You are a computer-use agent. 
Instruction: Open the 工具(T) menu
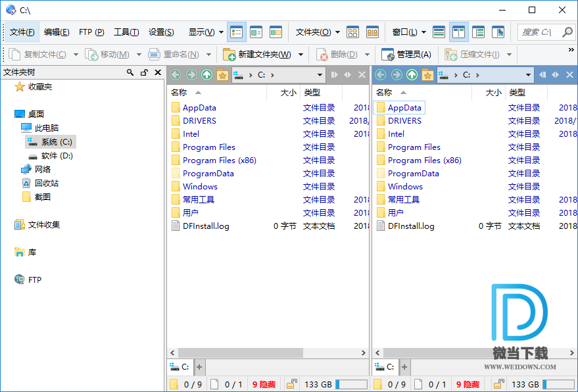pyautogui.click(x=126, y=32)
